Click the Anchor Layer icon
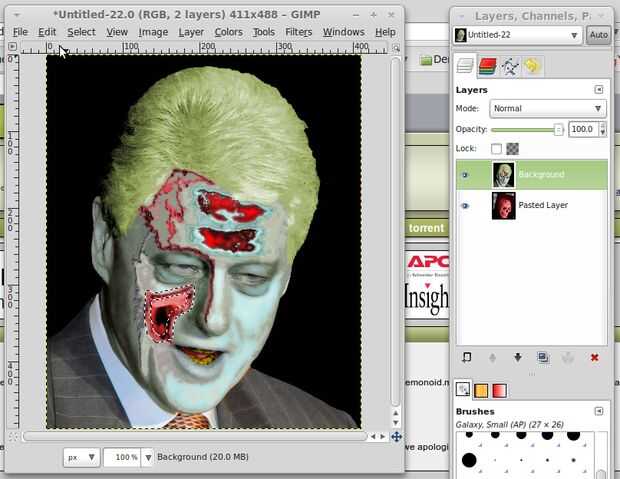620x479 pixels. pos(568,358)
